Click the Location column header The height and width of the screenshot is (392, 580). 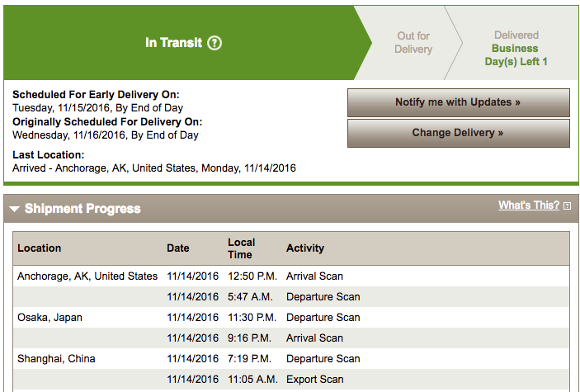[40, 248]
